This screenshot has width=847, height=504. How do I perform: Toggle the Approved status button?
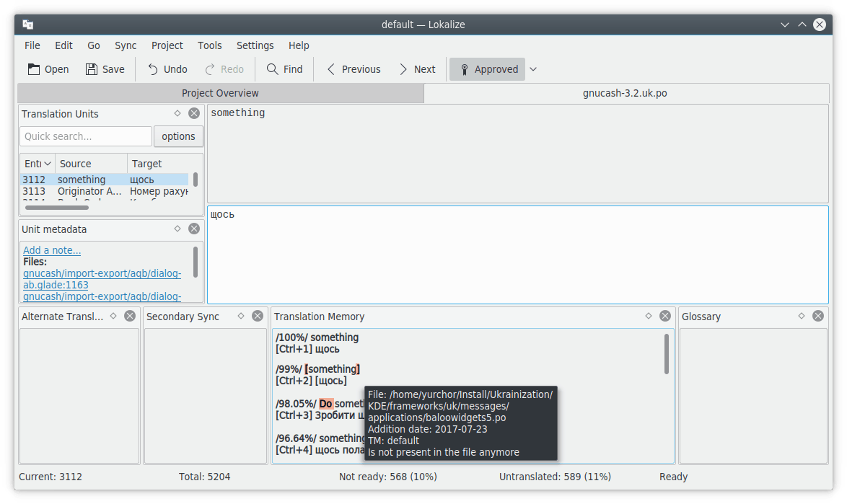pos(487,69)
